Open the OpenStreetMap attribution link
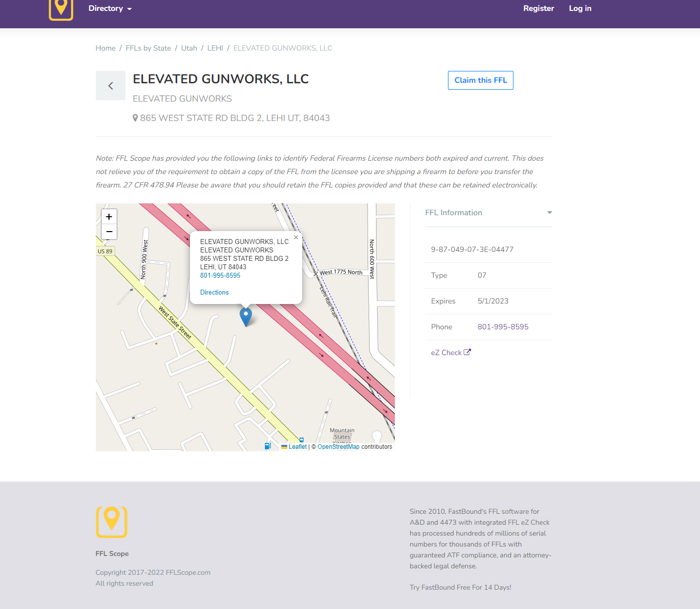This screenshot has height=609, width=700. 338,447
